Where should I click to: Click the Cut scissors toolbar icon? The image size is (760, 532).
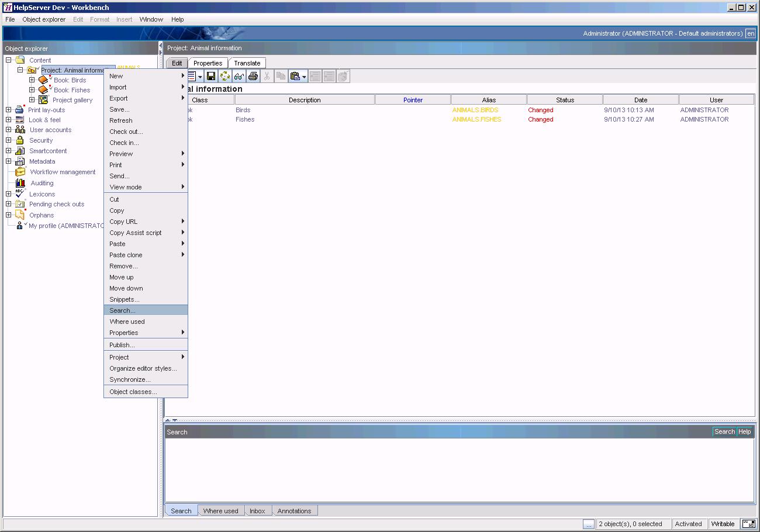267,76
